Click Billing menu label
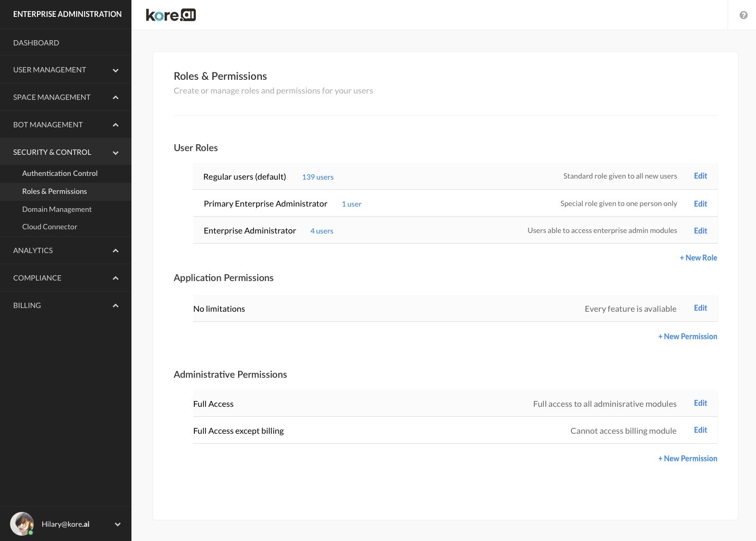The image size is (756, 541). tap(27, 305)
